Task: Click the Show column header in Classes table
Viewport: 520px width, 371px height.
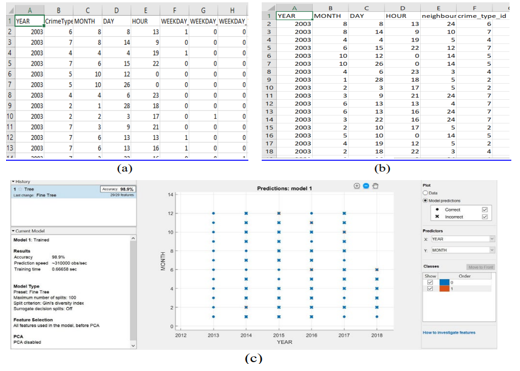Action: pyautogui.click(x=430, y=276)
